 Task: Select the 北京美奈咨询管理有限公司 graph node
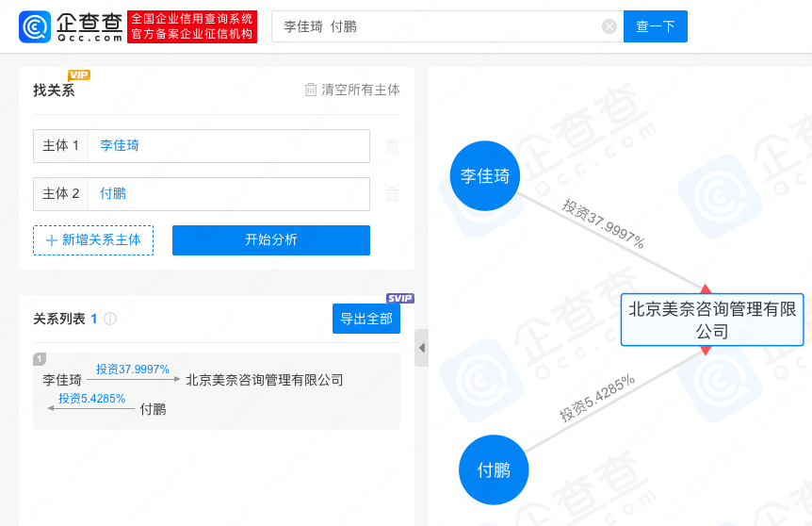(x=712, y=320)
